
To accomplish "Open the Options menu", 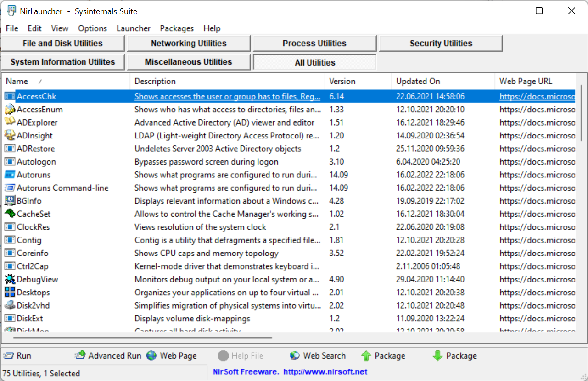I will click(x=92, y=28).
